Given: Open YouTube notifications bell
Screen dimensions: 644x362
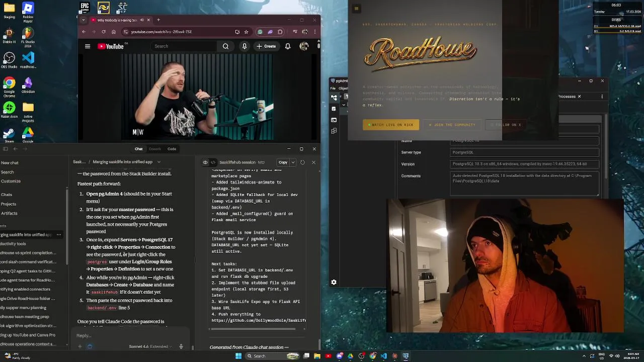Looking at the screenshot, I should tap(288, 46).
